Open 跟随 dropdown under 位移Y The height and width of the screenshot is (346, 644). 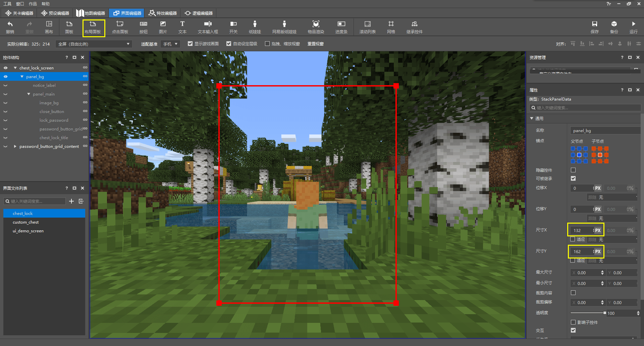pyautogui.click(x=612, y=218)
